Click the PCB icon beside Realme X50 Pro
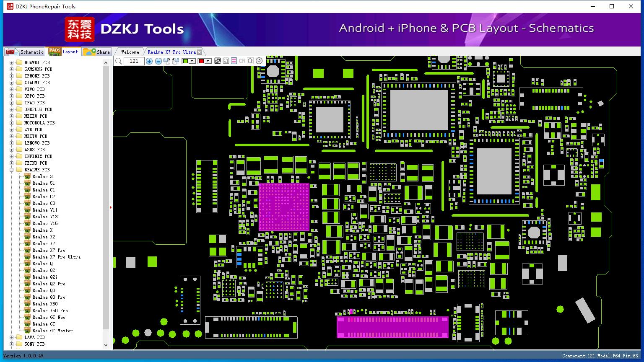This screenshot has height=362, width=644. click(x=28, y=310)
